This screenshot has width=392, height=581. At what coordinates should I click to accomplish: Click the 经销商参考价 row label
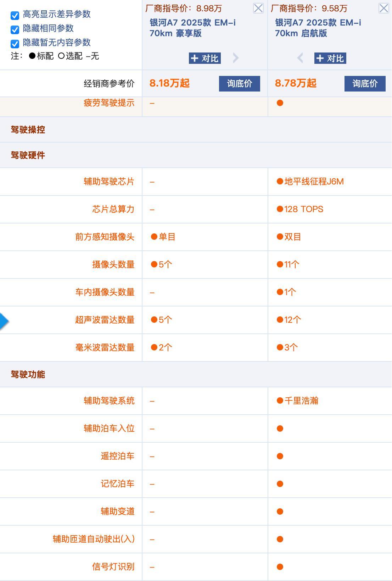tap(109, 84)
